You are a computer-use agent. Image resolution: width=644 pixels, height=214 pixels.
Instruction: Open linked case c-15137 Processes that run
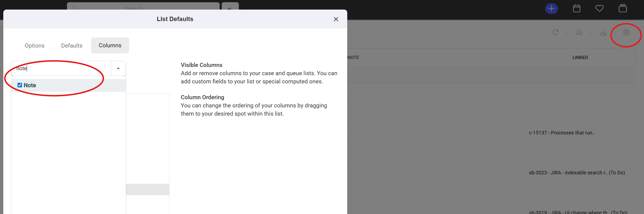point(562,133)
